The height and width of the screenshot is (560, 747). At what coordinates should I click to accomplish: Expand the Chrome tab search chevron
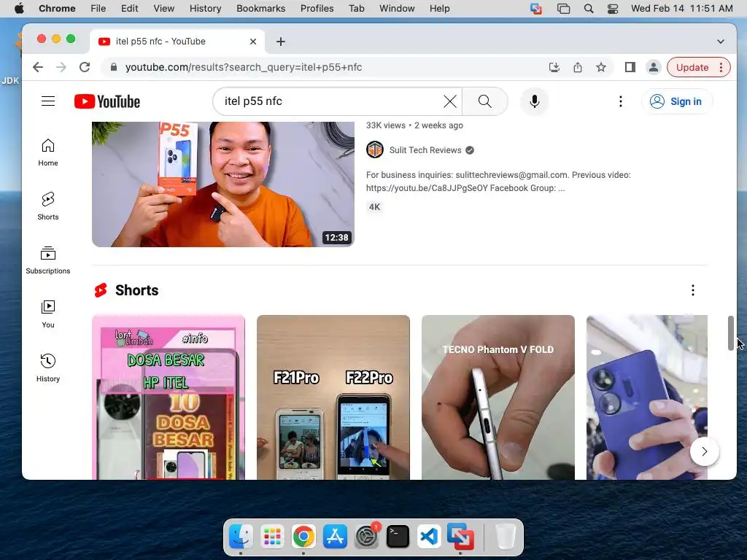click(720, 42)
